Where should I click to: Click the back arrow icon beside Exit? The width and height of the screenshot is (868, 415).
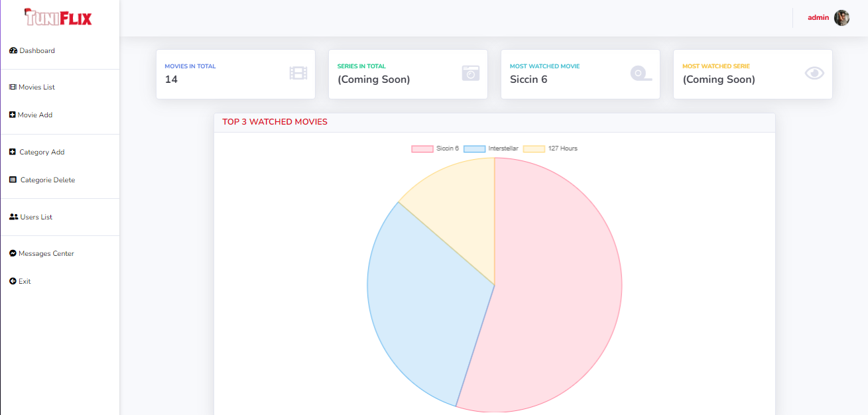(x=13, y=282)
